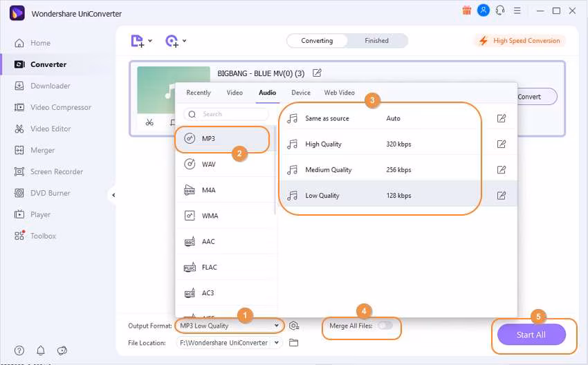
Task: Open the Video Editor
Action: click(x=42, y=129)
